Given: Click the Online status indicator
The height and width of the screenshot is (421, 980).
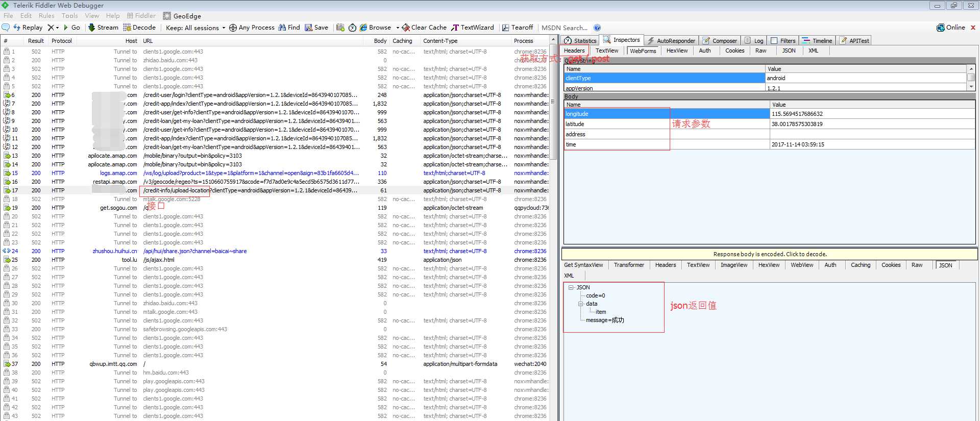Looking at the screenshot, I should [950, 28].
